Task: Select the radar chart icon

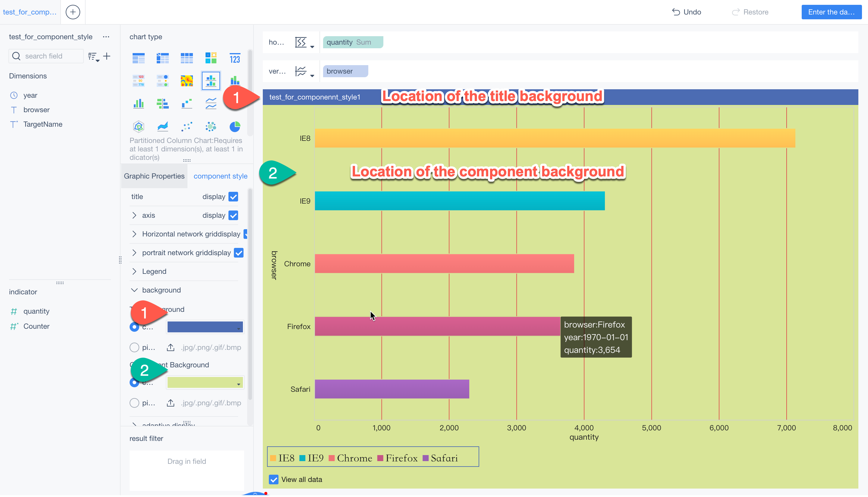Action: click(x=138, y=127)
